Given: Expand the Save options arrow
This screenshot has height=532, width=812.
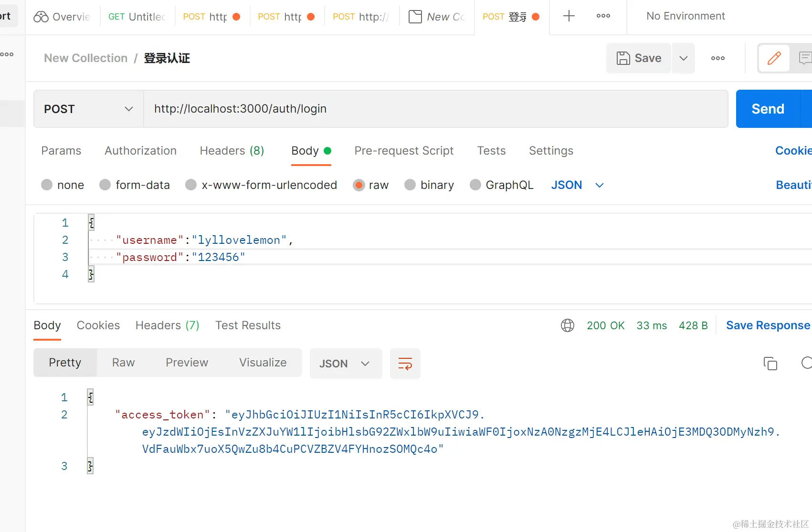Looking at the screenshot, I should (684, 58).
